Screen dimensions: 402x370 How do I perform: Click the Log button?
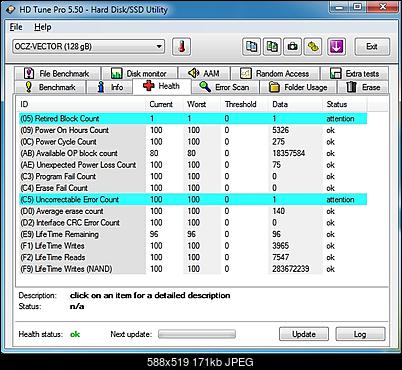pos(360,334)
